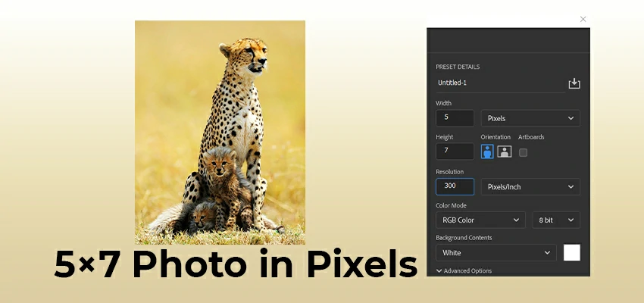Open the Pixels/Inch resolution units dropdown
The height and width of the screenshot is (303, 644).
coord(530,186)
